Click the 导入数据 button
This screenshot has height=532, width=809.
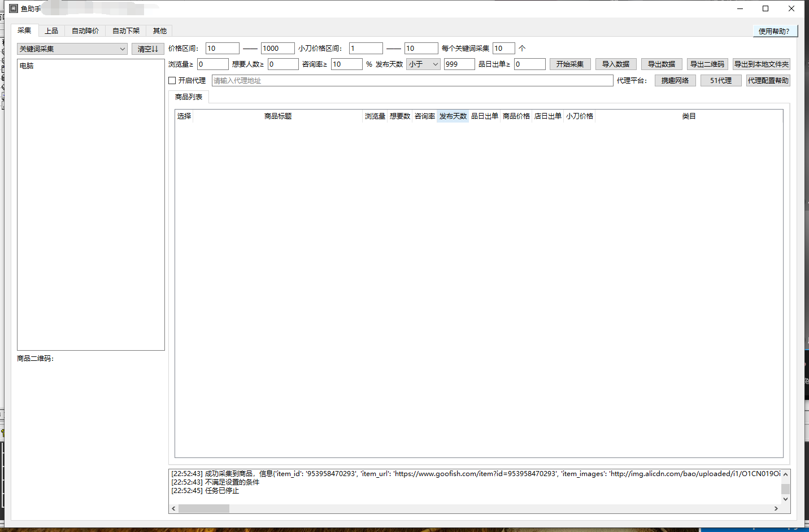click(615, 64)
